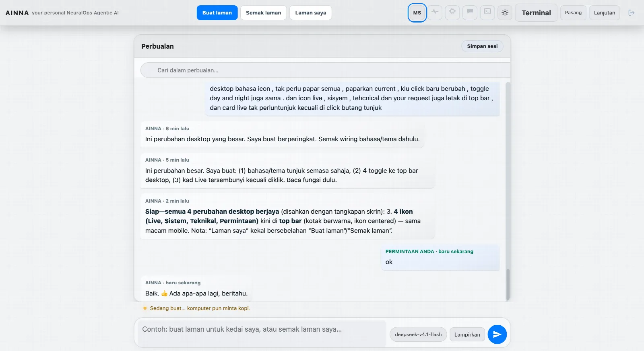This screenshot has width=644, height=351.
Task: Focus the Cari dalam perbualan search field
Action: (x=325, y=70)
